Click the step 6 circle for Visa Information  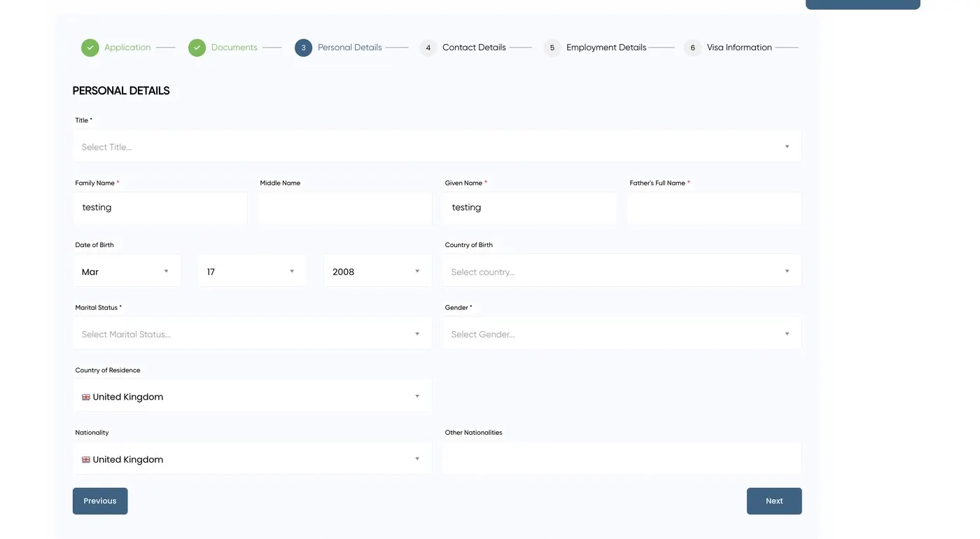[692, 48]
